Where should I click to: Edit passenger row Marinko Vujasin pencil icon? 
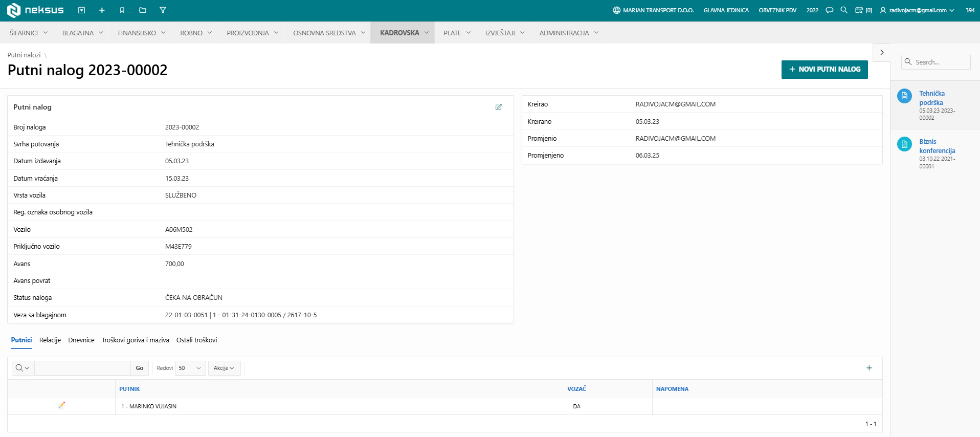coord(61,406)
